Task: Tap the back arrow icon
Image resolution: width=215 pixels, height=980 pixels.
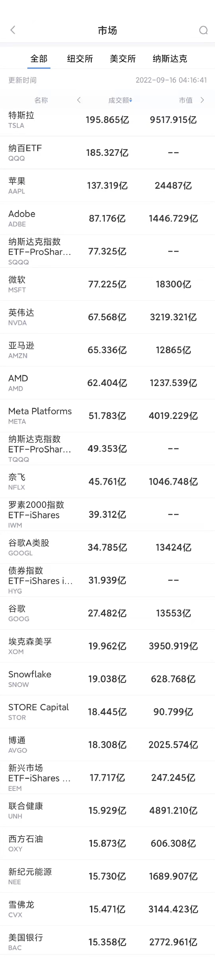Action: point(13,30)
